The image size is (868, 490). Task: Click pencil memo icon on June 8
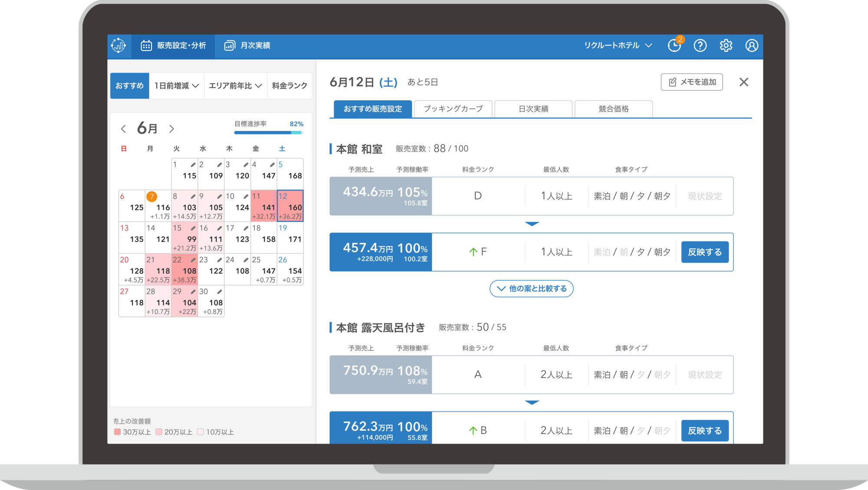[x=193, y=196]
